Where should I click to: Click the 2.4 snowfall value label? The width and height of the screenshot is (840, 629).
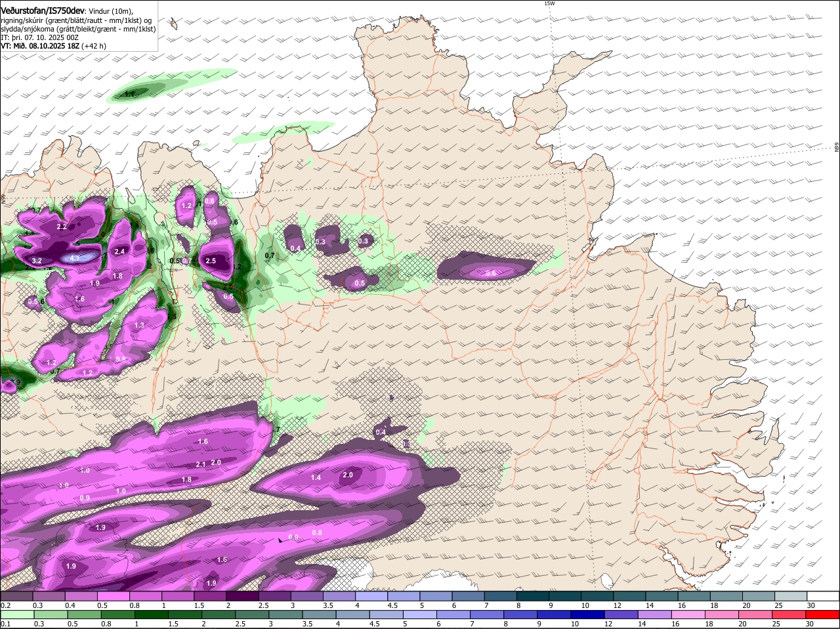point(119,251)
